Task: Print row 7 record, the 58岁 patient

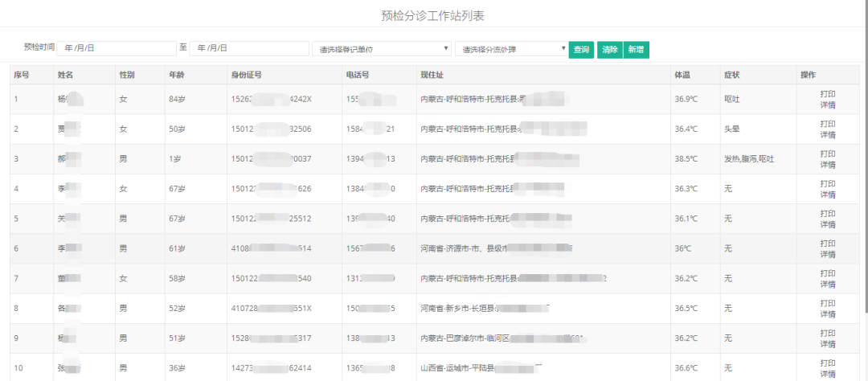Action: click(x=828, y=273)
